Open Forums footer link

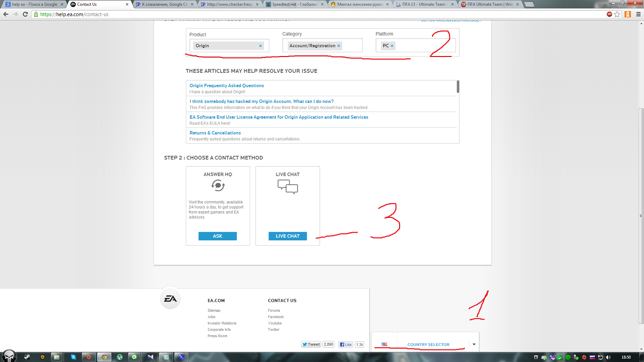point(274,311)
